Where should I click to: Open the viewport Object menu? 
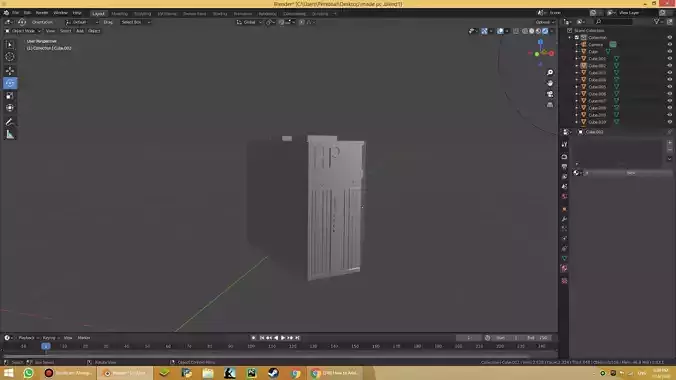point(94,31)
